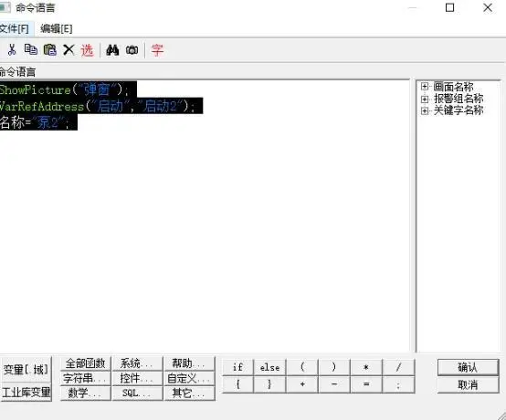Open the 编辑[E] menu
Screen dimensions: 506x420
tap(56, 28)
